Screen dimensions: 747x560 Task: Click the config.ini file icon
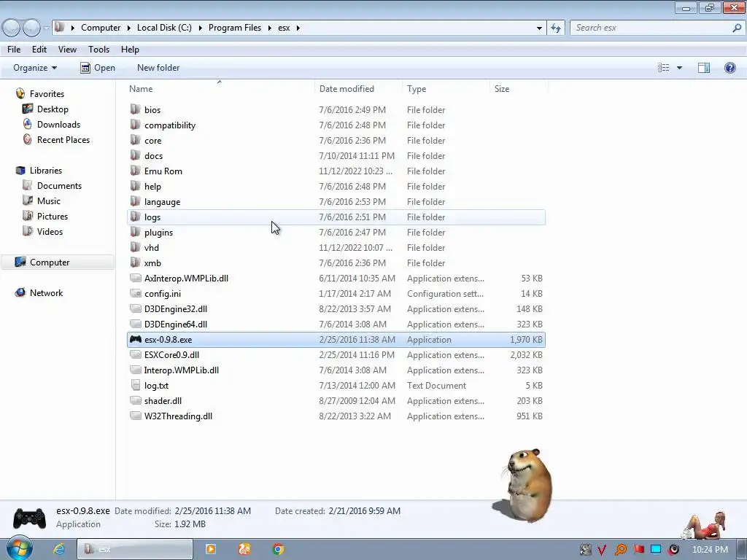pos(136,293)
